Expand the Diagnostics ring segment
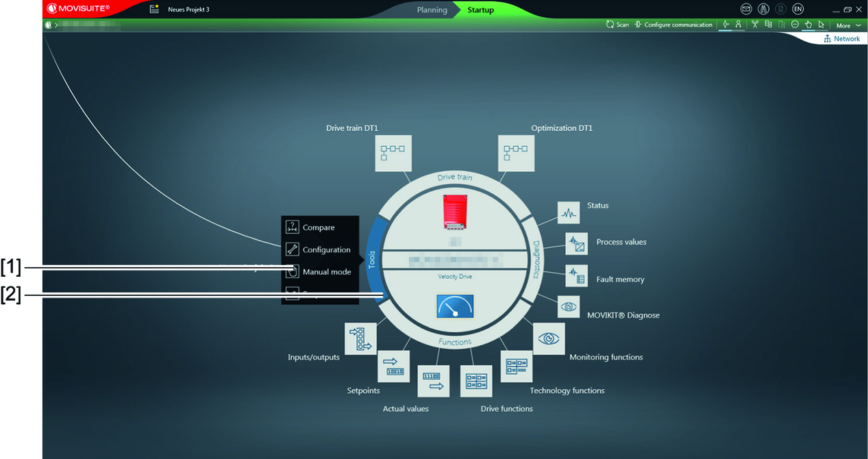 coord(536,259)
